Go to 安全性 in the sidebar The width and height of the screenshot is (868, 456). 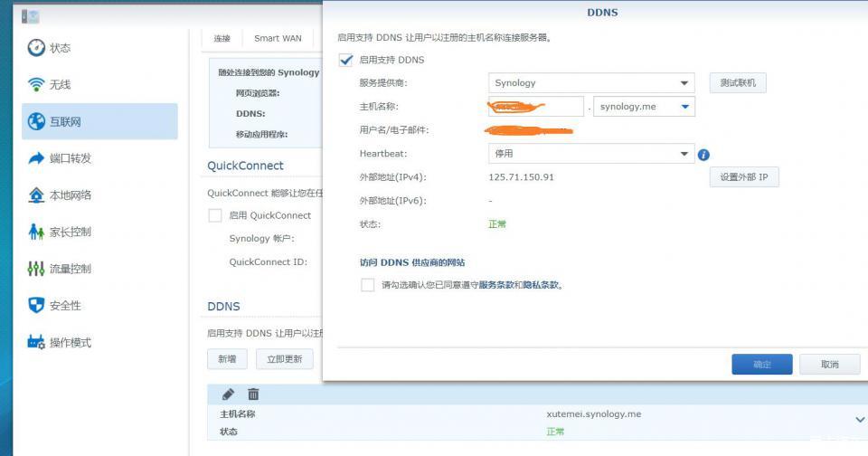click(65, 305)
